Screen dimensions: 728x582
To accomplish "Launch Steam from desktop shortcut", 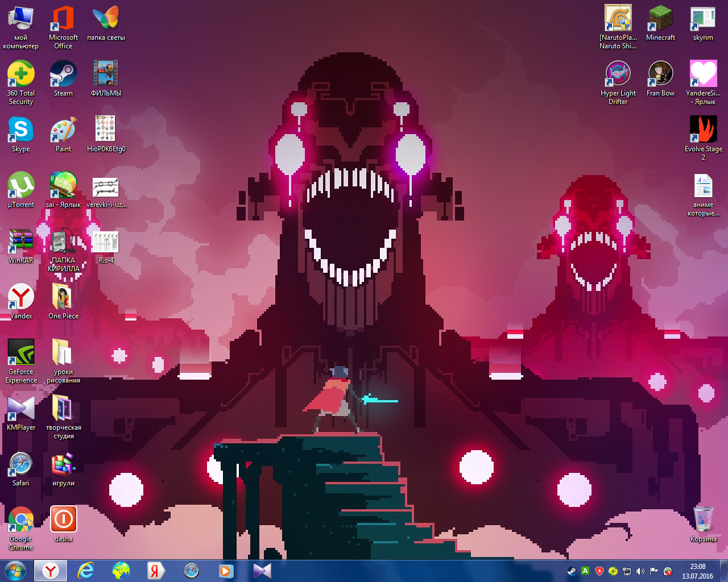I will click(x=63, y=79).
